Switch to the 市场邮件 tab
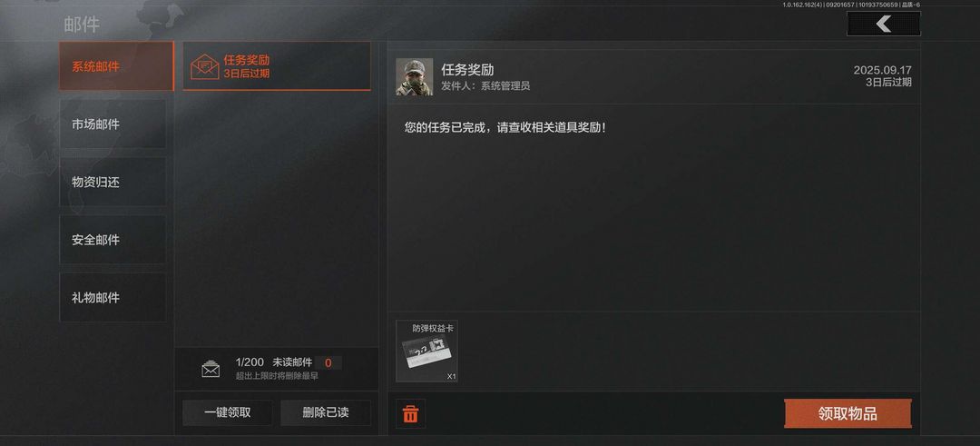980x446 pixels. (113, 124)
